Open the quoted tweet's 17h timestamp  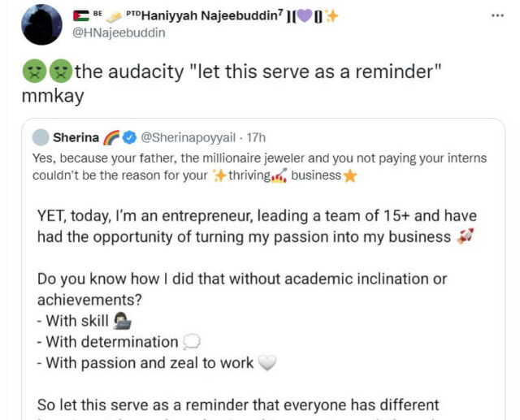click(x=256, y=136)
